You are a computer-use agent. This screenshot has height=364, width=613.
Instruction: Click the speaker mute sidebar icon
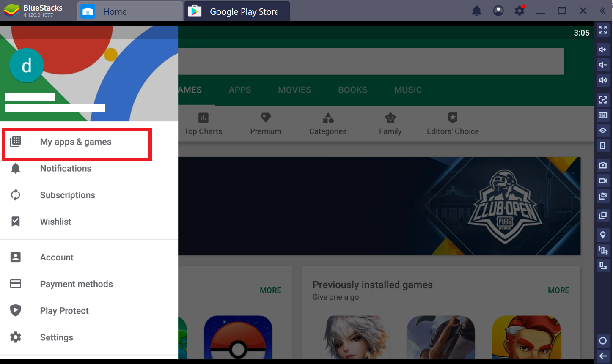(603, 80)
